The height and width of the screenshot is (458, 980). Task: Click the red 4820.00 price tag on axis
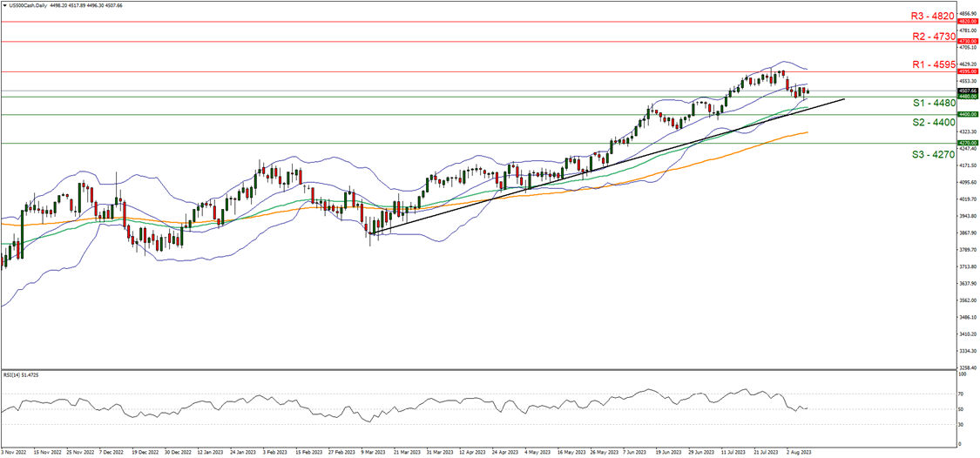(967, 22)
